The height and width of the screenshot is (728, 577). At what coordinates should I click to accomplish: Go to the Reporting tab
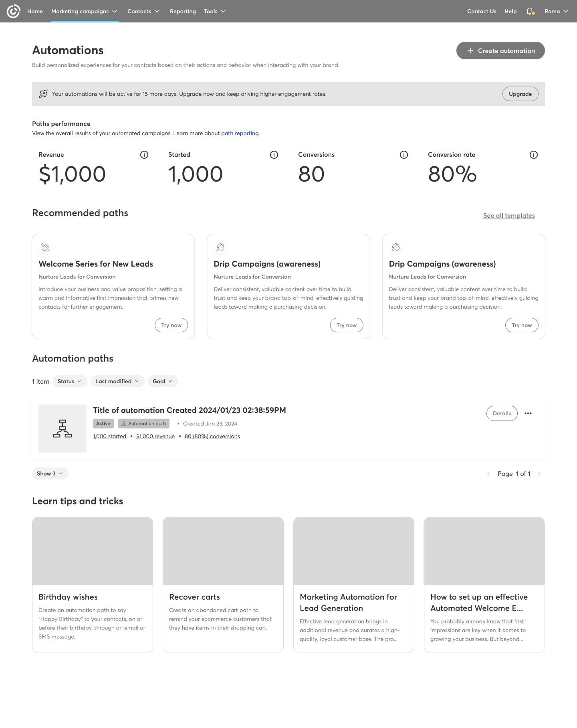click(183, 11)
